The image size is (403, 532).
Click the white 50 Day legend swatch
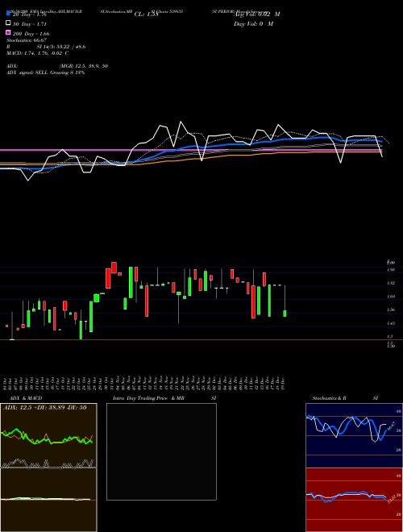pyautogui.click(x=9, y=23)
